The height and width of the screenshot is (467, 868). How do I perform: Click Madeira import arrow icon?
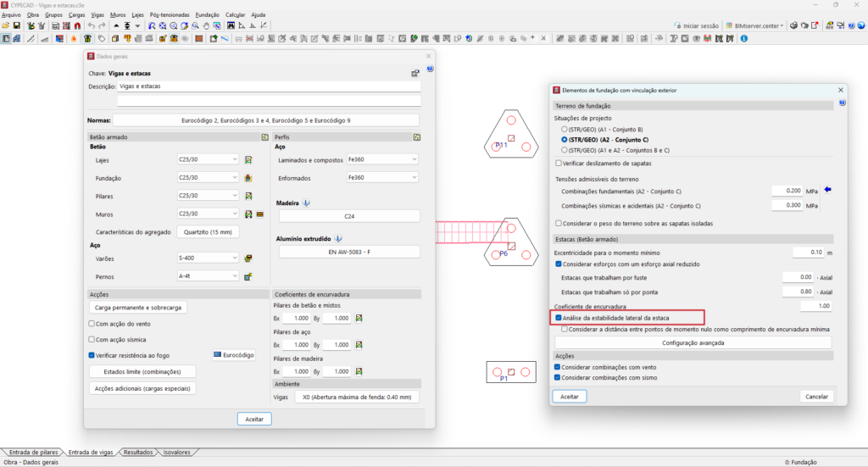coord(306,203)
